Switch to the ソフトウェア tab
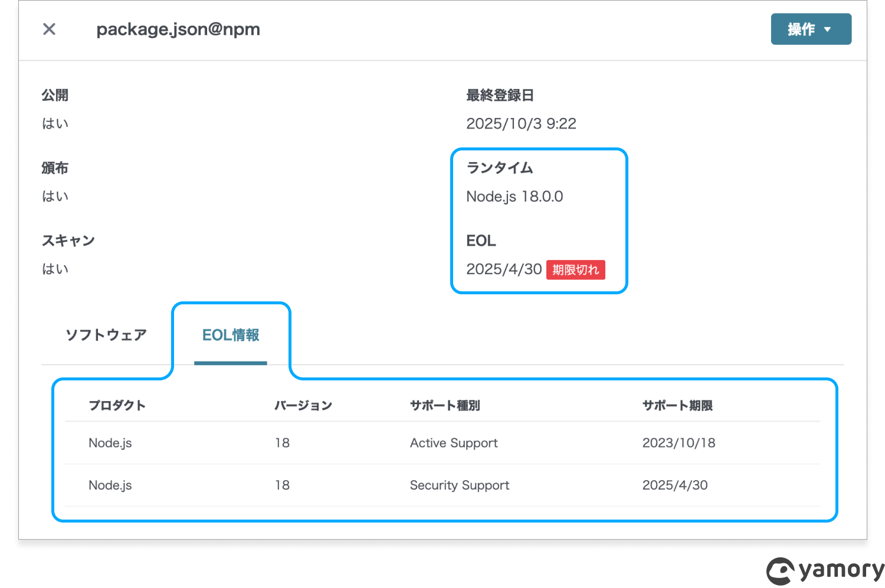The width and height of the screenshot is (885, 588). (106, 335)
